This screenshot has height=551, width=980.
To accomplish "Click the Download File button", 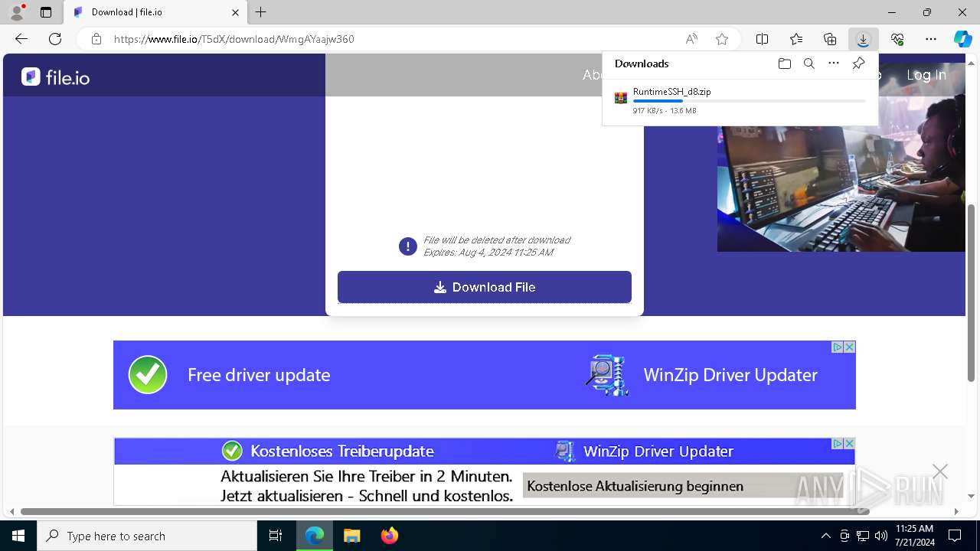I will [x=485, y=287].
